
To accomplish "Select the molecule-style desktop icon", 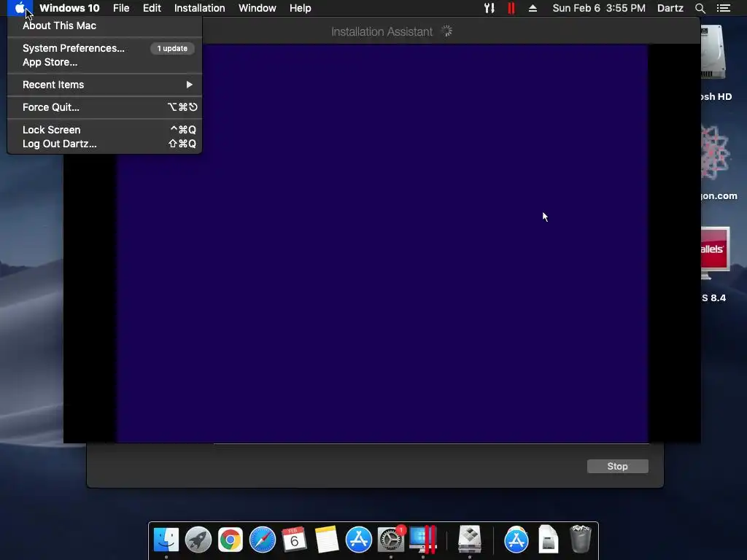I will (715, 152).
